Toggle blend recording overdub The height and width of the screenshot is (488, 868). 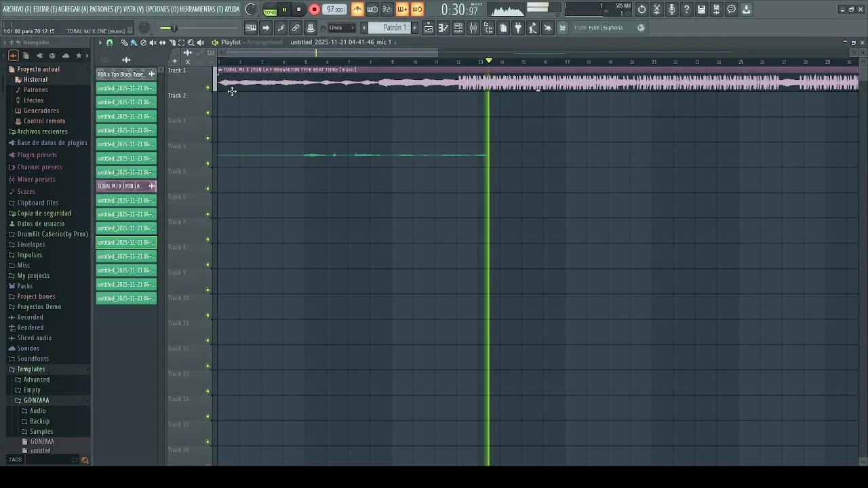tap(402, 9)
